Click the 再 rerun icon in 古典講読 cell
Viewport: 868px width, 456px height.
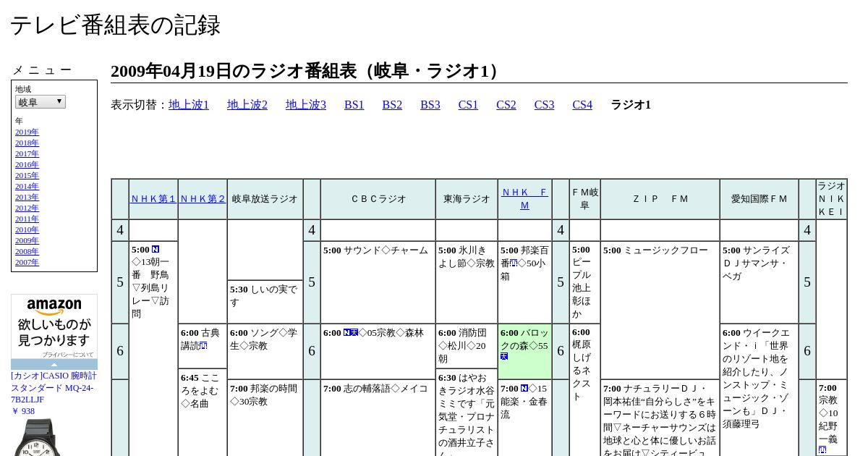point(203,346)
